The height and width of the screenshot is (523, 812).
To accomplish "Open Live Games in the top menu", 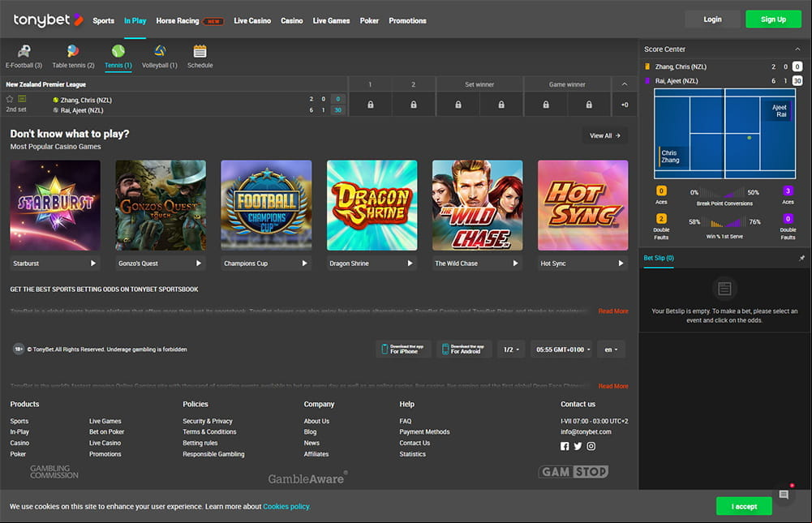I will [x=332, y=21].
